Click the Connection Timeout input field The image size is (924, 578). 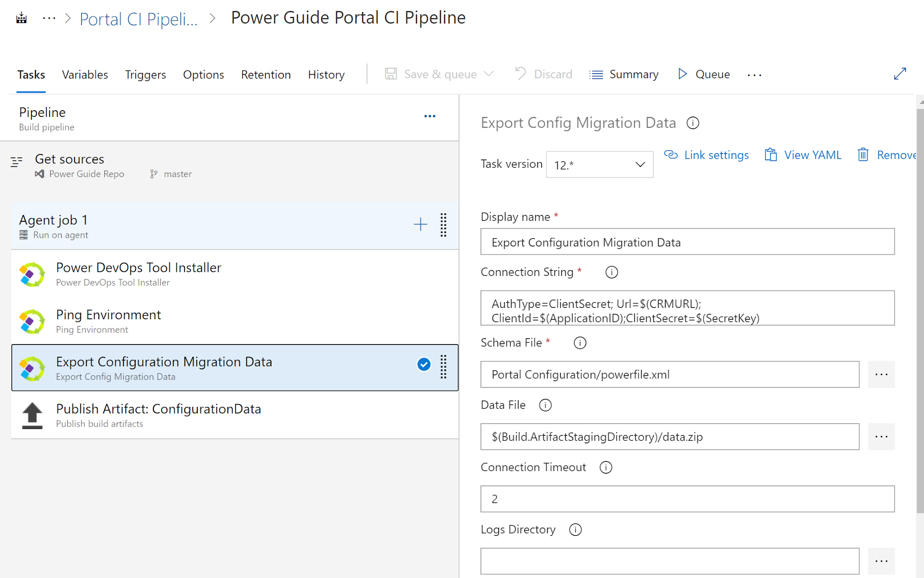(x=687, y=499)
